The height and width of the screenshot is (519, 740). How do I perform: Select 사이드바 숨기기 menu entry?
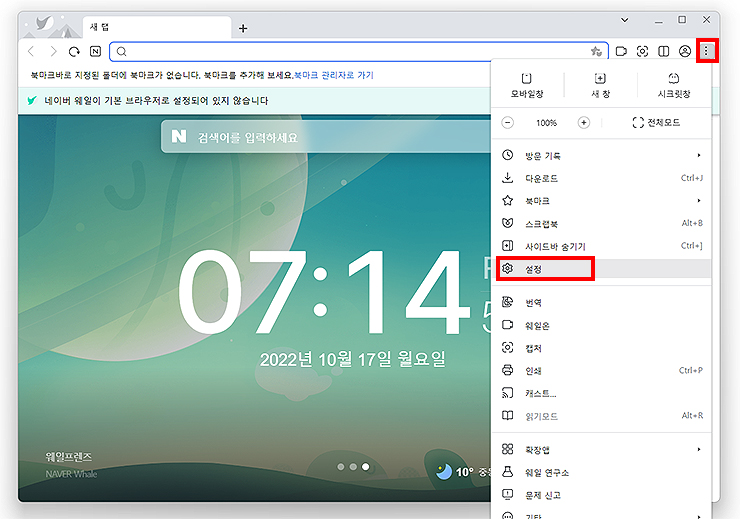coord(601,246)
